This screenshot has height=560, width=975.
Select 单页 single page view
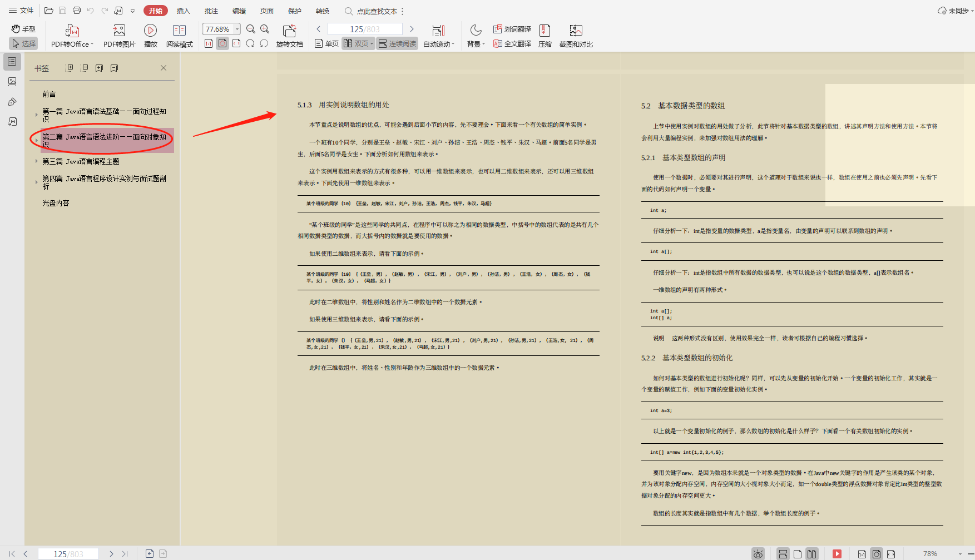(326, 43)
